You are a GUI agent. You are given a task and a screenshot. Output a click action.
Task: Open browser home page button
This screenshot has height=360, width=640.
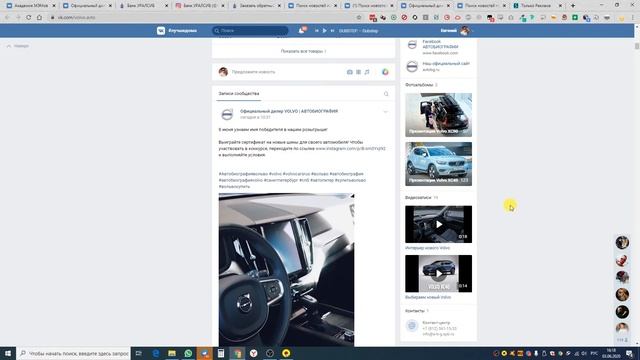39,18
